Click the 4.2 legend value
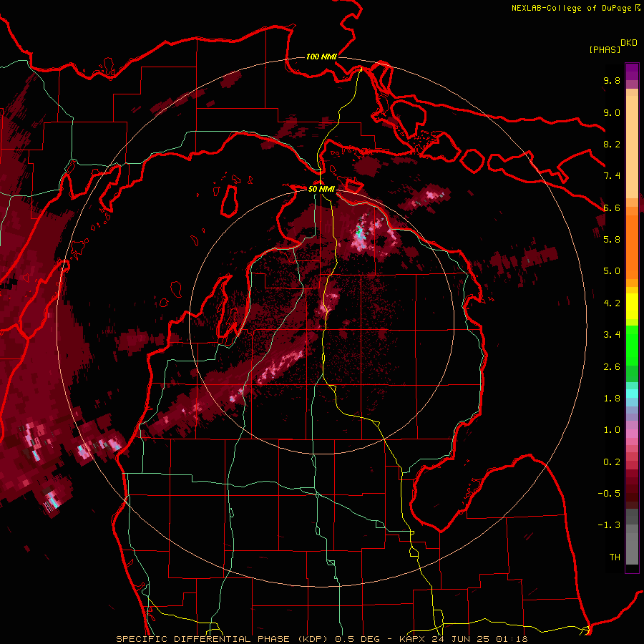This screenshot has width=644, height=644. 612,303
